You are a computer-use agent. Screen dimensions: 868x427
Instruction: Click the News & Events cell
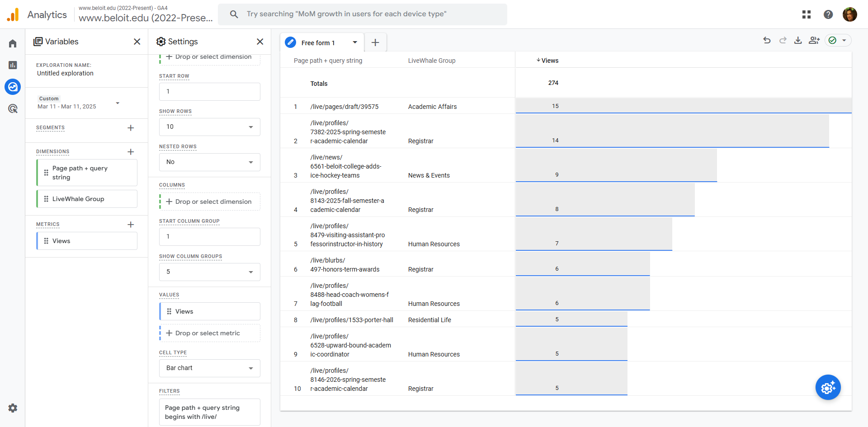(429, 175)
